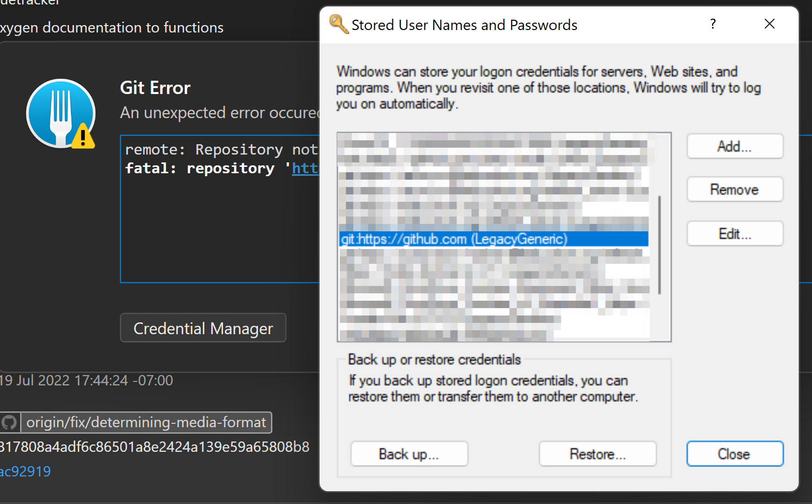The height and width of the screenshot is (504, 812).
Task: Remove the selected stored credential
Action: (734, 189)
